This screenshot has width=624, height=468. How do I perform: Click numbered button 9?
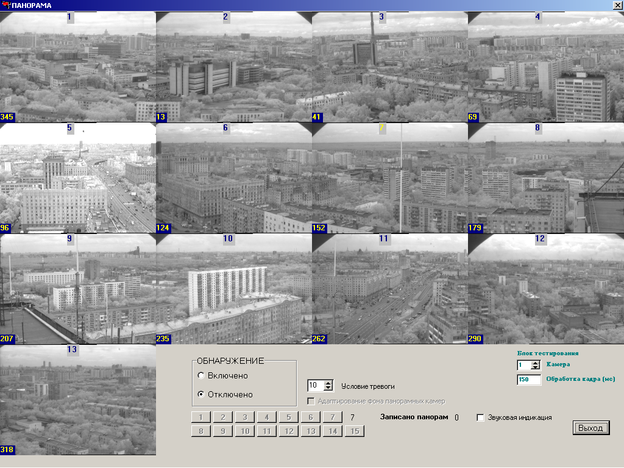click(223, 431)
